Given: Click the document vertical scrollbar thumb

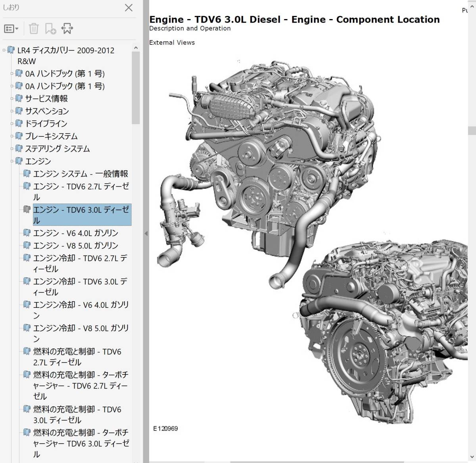Looking at the screenshot, I should pyautogui.click(x=472, y=131).
